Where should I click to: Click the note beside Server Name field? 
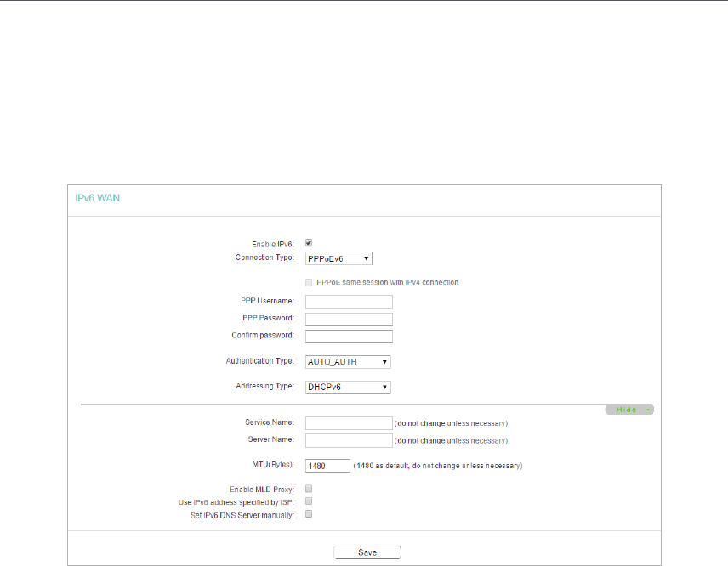451,441
